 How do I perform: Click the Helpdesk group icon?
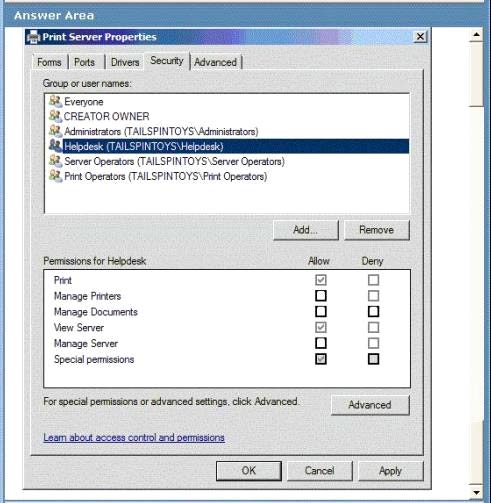(x=55, y=146)
